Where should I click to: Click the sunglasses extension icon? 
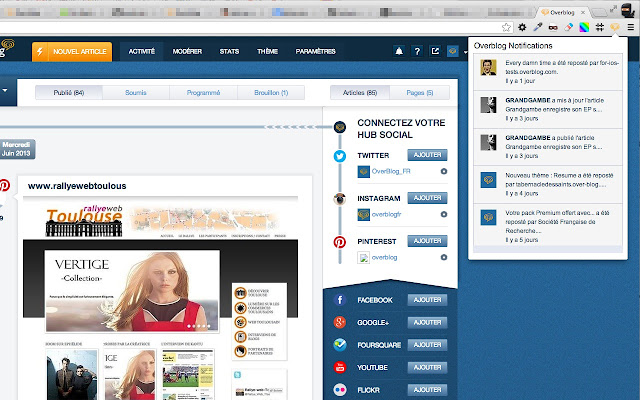553,27
